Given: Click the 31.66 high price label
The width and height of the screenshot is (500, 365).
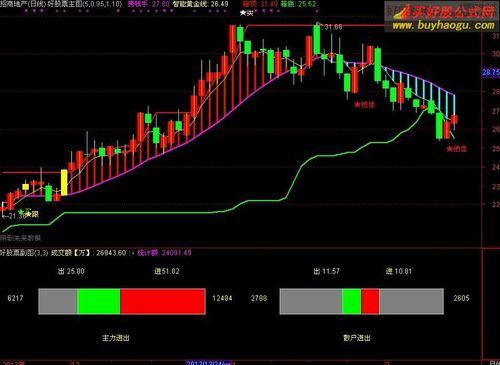Looking at the screenshot, I should [x=333, y=27].
